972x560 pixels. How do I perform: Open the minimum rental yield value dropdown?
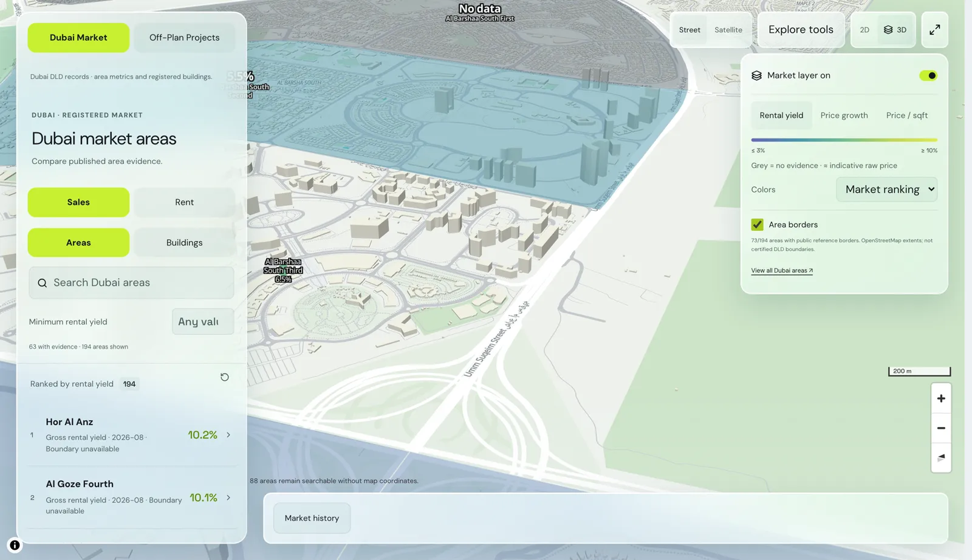(203, 322)
